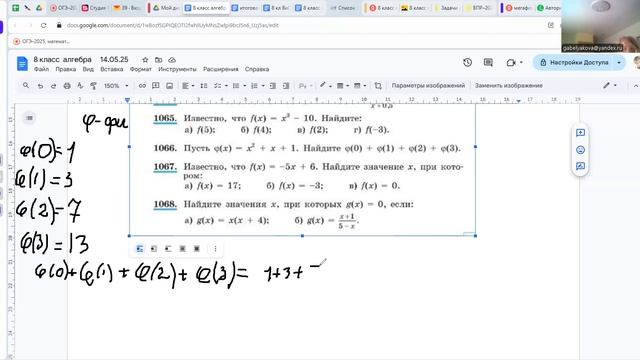Image resolution: width=640 pixels, height=360 pixels.
Task: Show all comments icon
Action: tap(488, 62)
